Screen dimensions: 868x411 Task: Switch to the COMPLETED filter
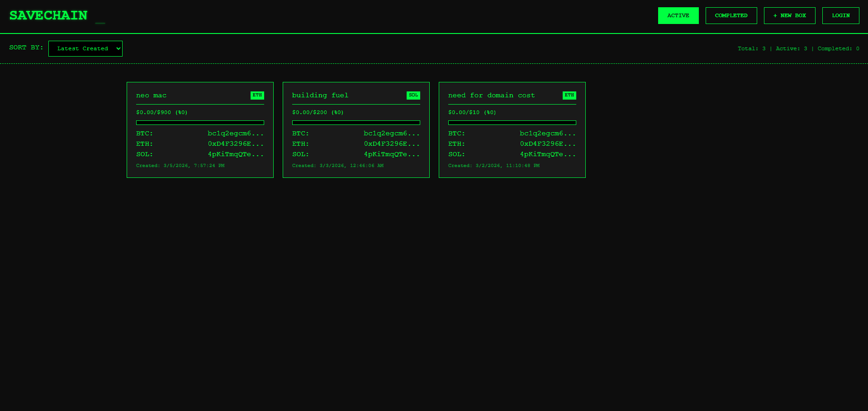coord(731,15)
